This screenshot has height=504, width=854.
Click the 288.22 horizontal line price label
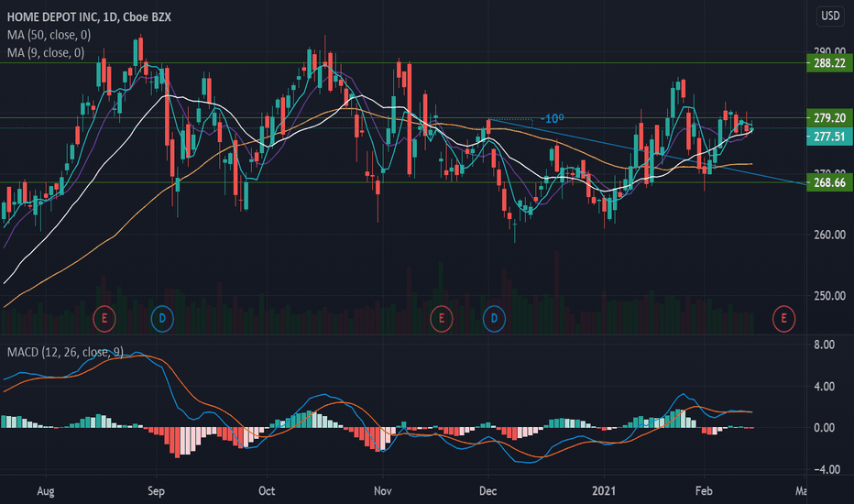[x=829, y=63]
